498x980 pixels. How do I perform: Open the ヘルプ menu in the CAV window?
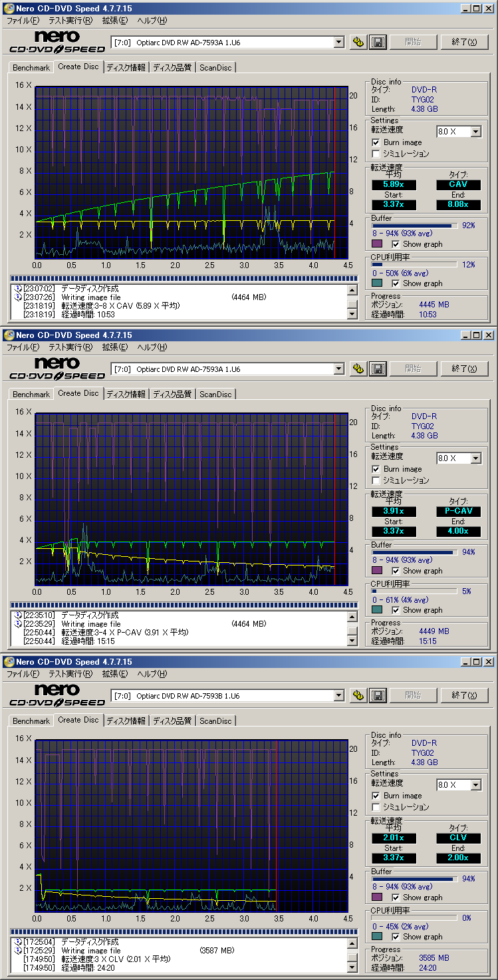152,21
